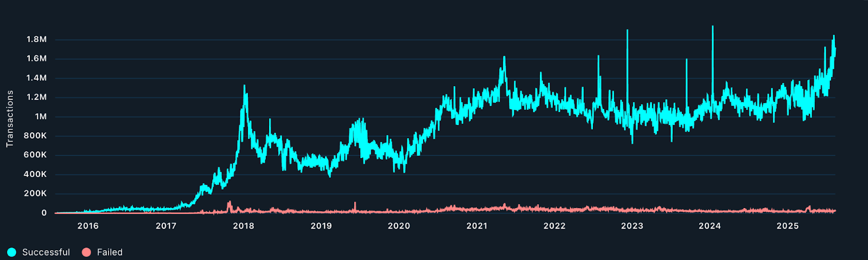Click the 1M y-axis value
868x260 pixels.
pos(41,116)
